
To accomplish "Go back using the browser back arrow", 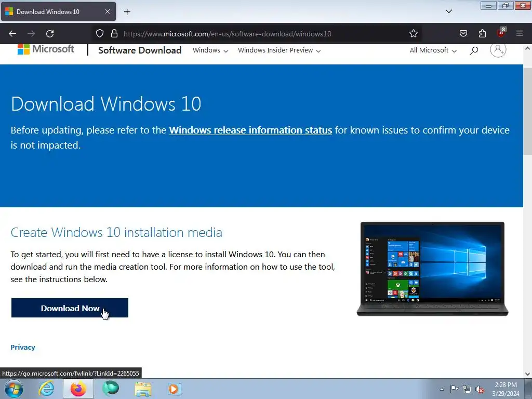I will tap(12, 34).
